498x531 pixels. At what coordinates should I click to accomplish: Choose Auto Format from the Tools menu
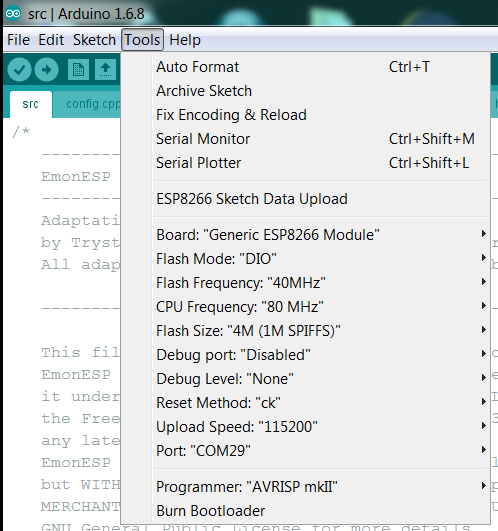pyautogui.click(x=305, y=67)
